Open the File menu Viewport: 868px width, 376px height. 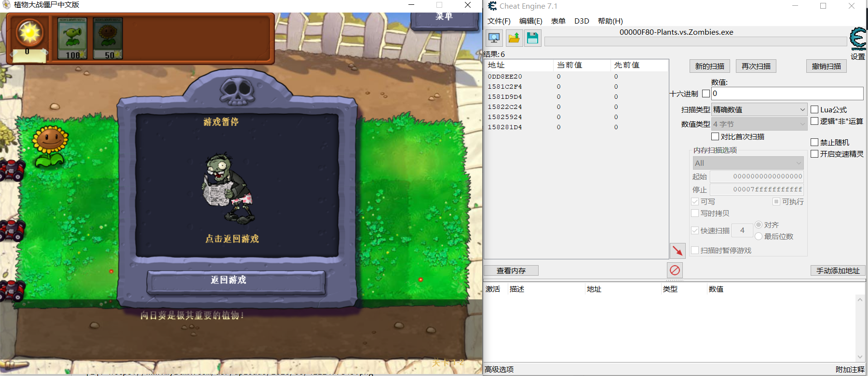[499, 21]
